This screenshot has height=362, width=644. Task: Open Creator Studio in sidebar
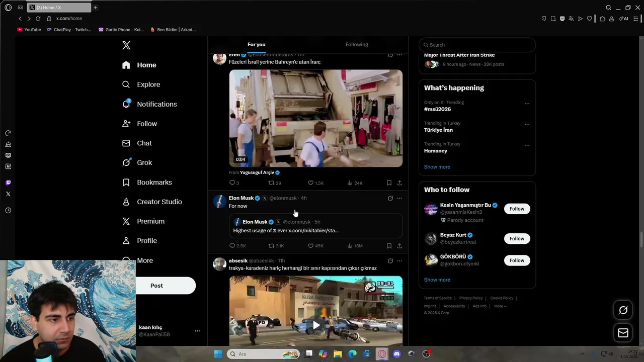152,202
